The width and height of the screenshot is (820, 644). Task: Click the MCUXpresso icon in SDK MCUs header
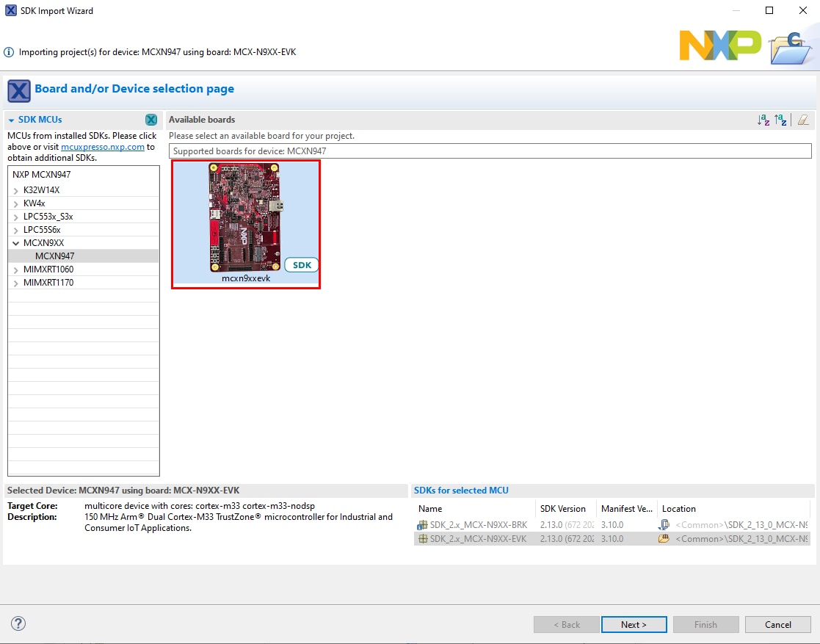(x=151, y=120)
